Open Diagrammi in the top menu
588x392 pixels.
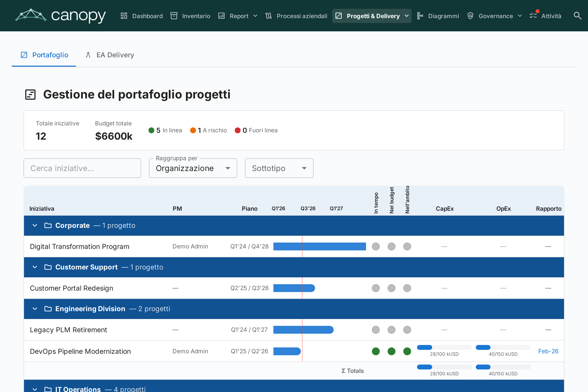click(438, 16)
